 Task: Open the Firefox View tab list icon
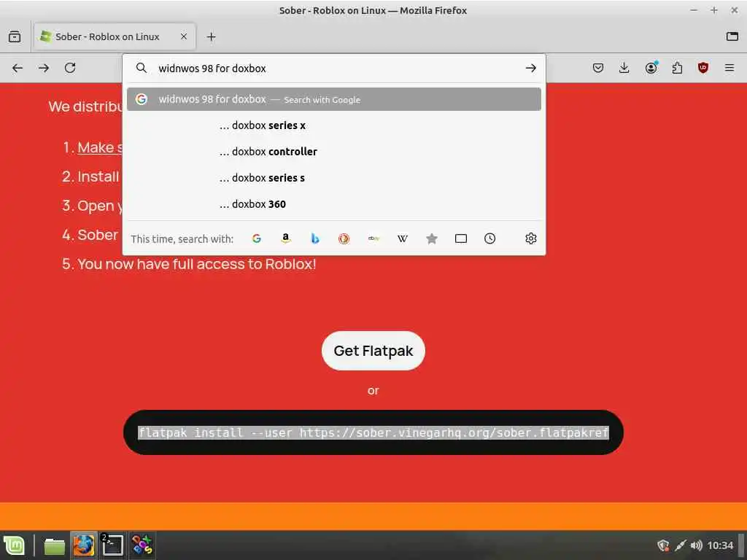point(15,36)
